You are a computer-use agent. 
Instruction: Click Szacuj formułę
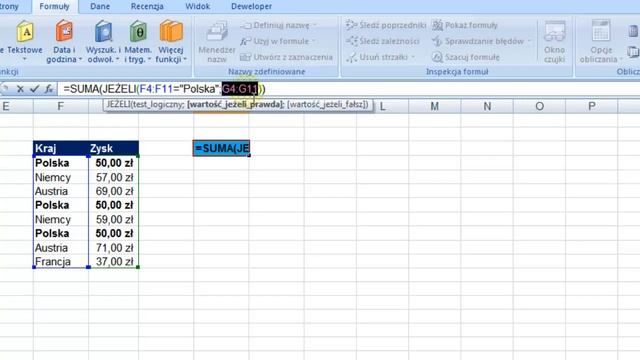(x=466, y=57)
